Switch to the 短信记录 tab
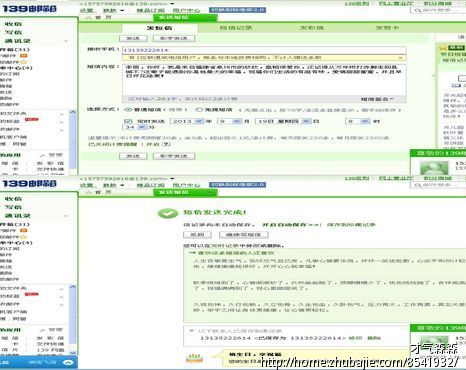This screenshot has height=370, width=466. 236,28
